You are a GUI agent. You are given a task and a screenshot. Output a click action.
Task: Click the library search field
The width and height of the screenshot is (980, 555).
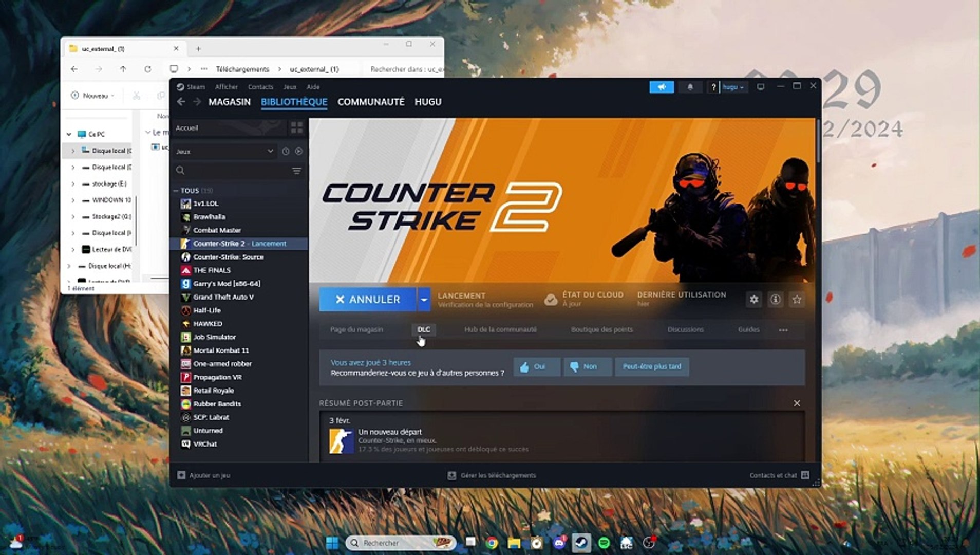click(x=231, y=170)
